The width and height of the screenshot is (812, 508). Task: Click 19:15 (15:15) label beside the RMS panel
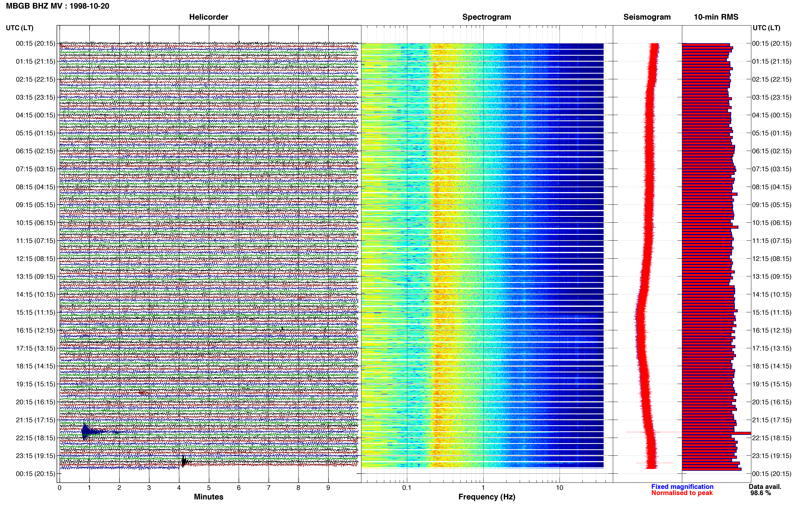coord(772,384)
